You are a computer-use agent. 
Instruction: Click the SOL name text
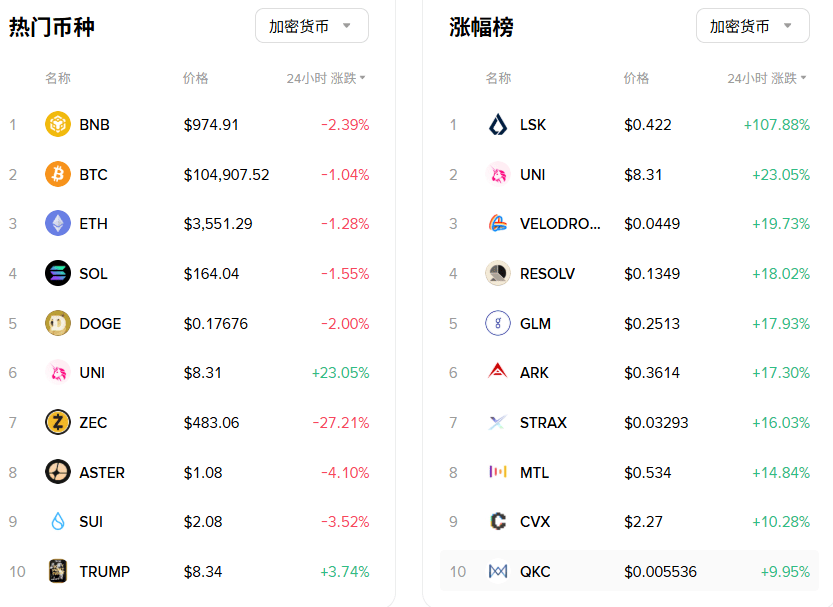[94, 273]
